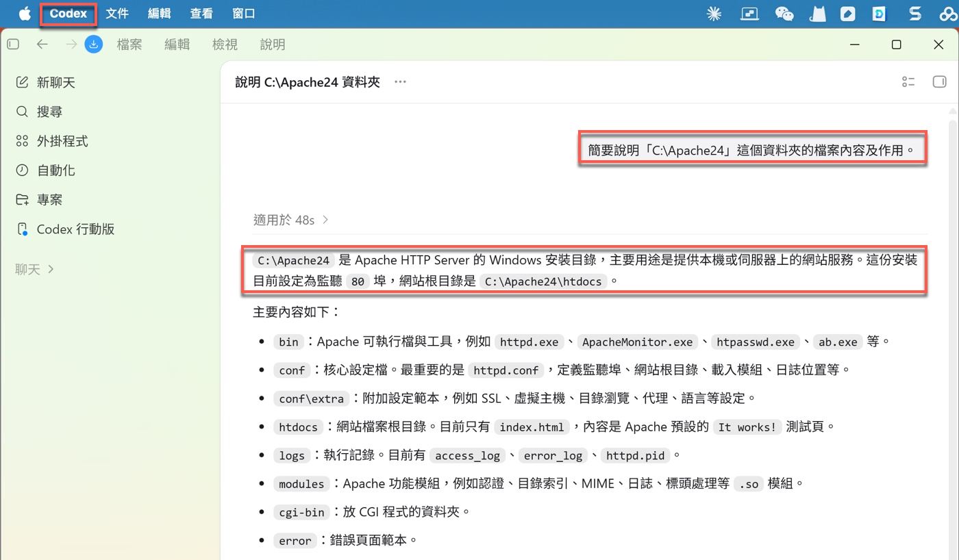The width and height of the screenshot is (959, 560).
Task: Click the scrollbar up arrow
Action: coord(952,111)
